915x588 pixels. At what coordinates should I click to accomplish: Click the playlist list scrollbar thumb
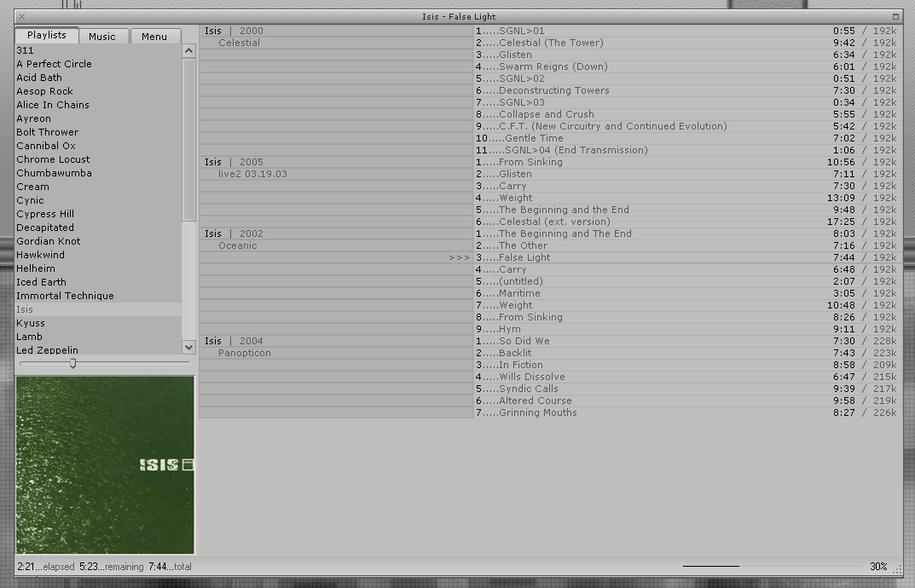(188, 140)
